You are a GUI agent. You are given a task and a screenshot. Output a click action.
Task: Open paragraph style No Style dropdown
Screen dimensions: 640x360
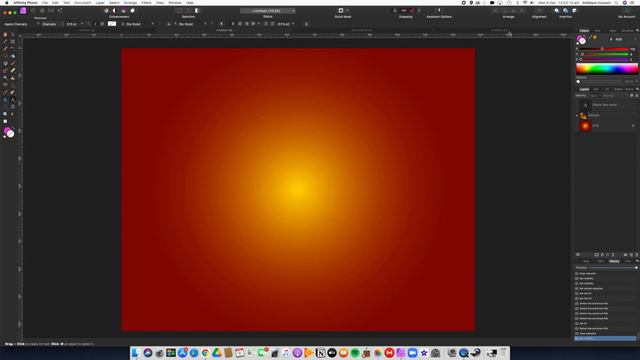coord(191,24)
